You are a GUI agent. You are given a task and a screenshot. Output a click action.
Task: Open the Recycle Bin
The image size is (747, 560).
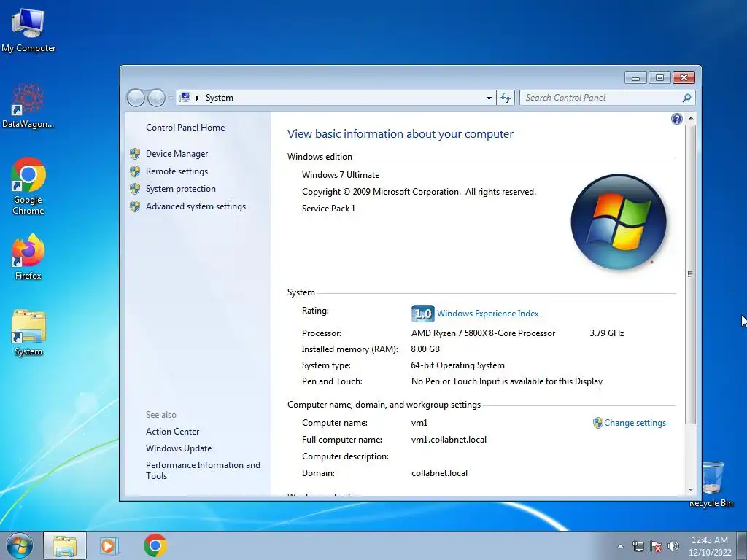click(x=711, y=484)
